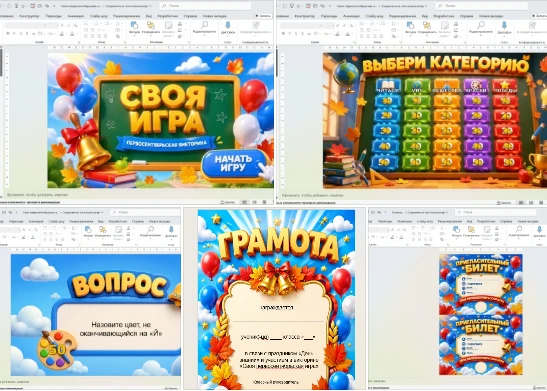Click question text 'Назовите цвет' on Вопрос slide
Viewport: 547px width, 391px height.
(x=120, y=329)
